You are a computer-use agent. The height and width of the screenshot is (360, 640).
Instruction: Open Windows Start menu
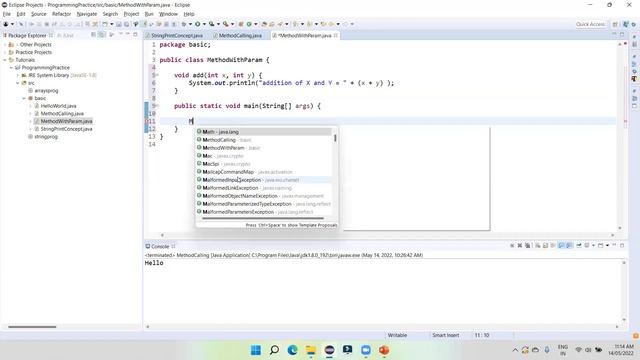coord(256,350)
